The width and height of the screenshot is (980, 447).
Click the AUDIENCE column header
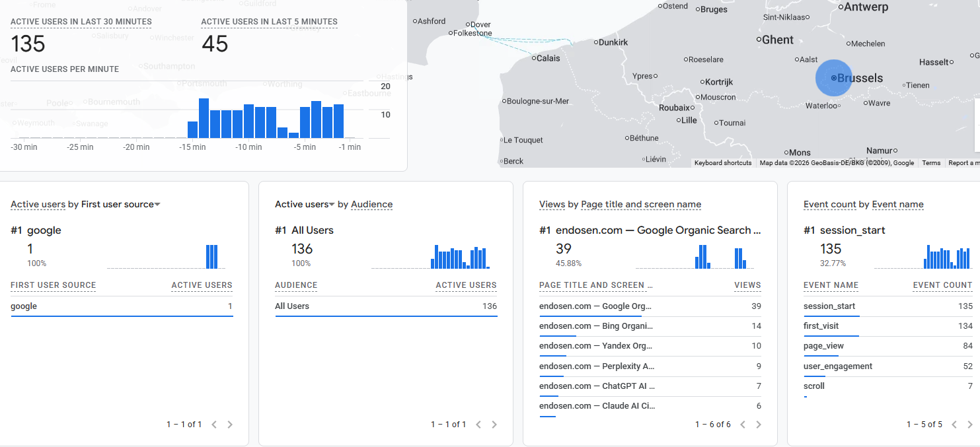pos(296,286)
